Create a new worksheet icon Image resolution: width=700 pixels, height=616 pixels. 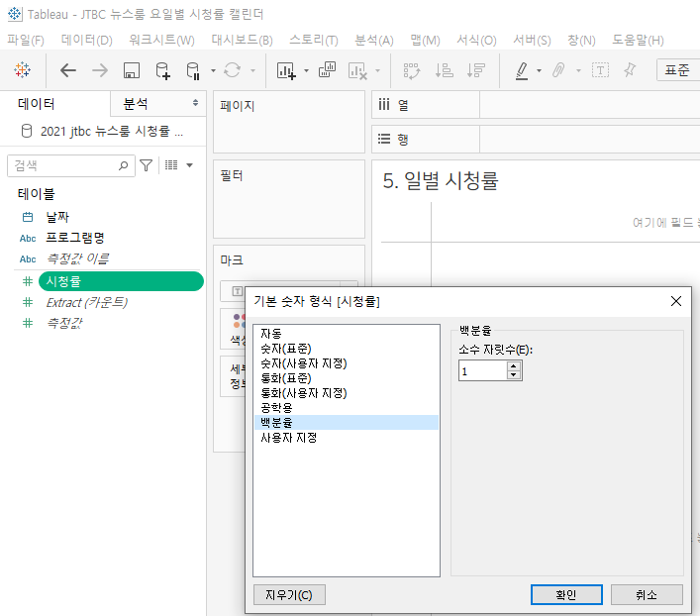coord(286,70)
